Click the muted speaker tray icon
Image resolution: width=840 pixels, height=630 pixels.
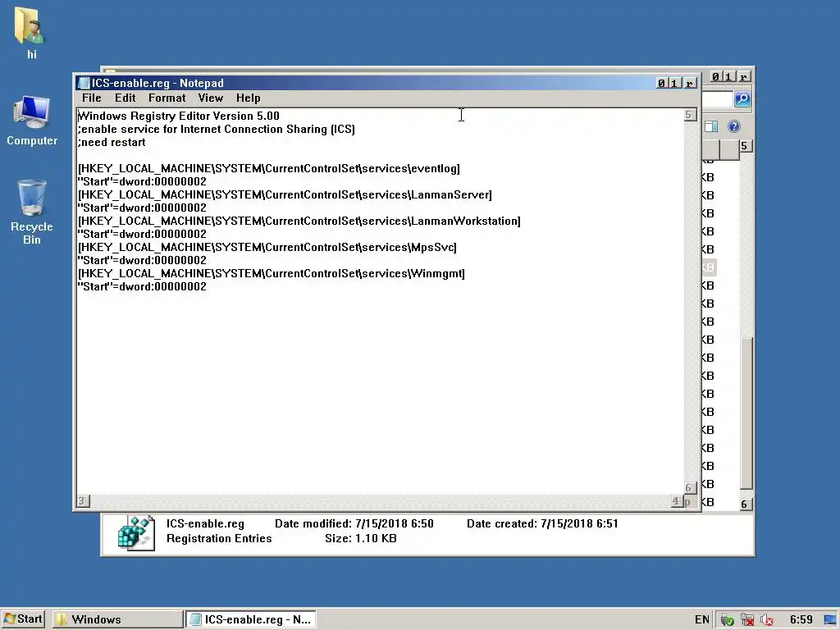click(767, 620)
